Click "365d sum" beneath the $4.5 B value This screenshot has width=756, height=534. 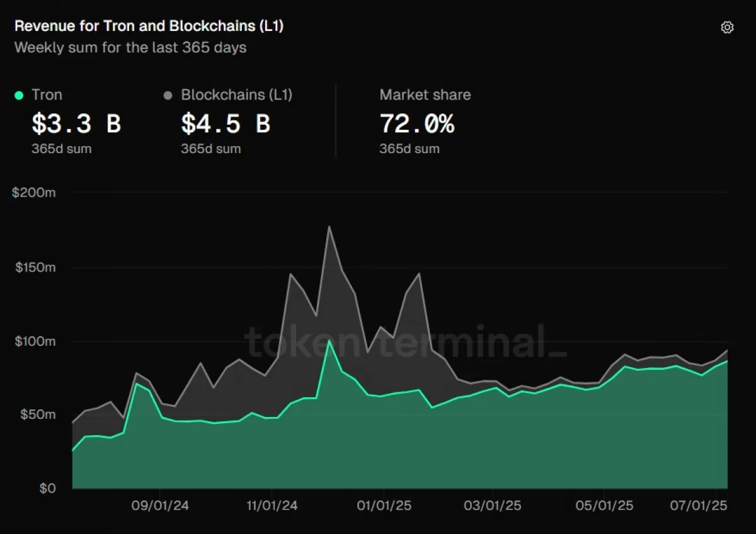(210, 149)
